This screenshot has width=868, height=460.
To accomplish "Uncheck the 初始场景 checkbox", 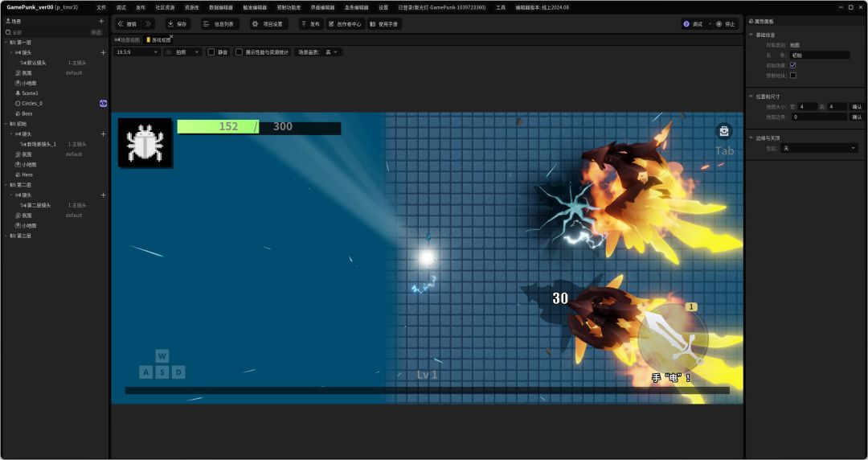I will 793,65.
